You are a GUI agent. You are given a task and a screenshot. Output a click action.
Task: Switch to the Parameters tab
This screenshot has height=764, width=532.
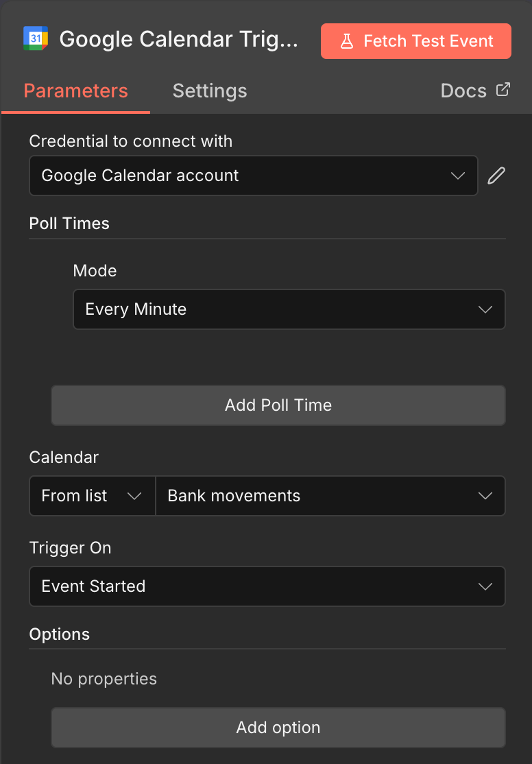tap(75, 91)
